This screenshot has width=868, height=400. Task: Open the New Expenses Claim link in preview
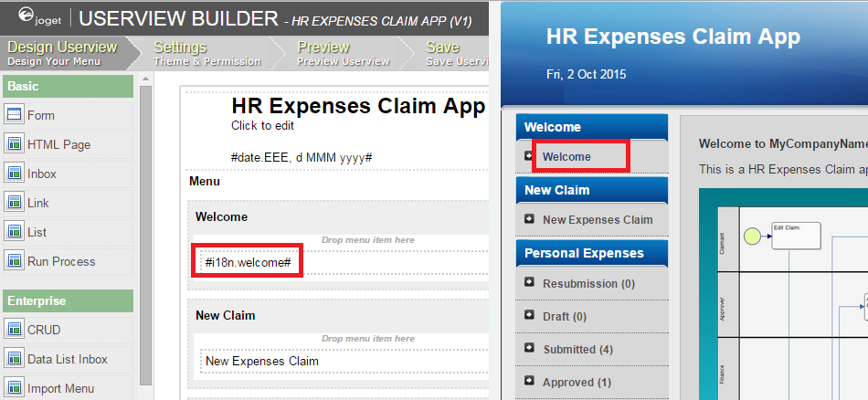coord(598,220)
